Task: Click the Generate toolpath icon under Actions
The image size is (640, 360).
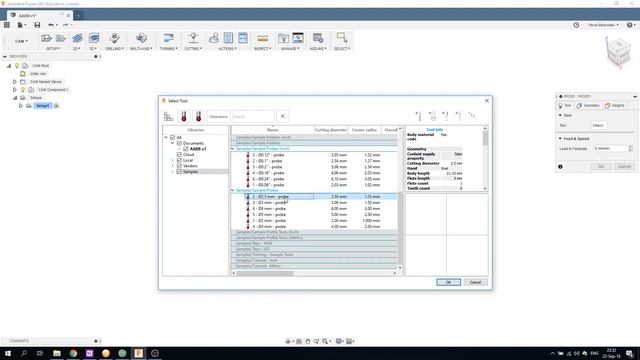Action: click(x=213, y=38)
